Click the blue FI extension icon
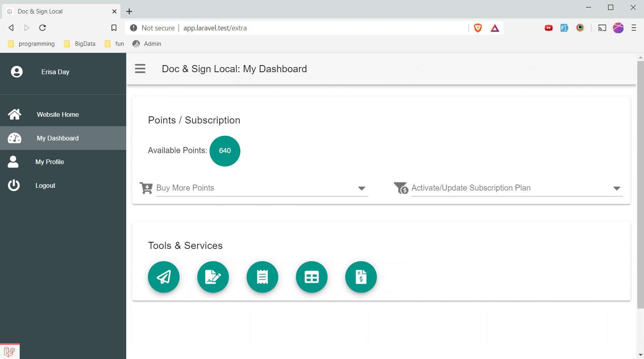 tap(564, 28)
